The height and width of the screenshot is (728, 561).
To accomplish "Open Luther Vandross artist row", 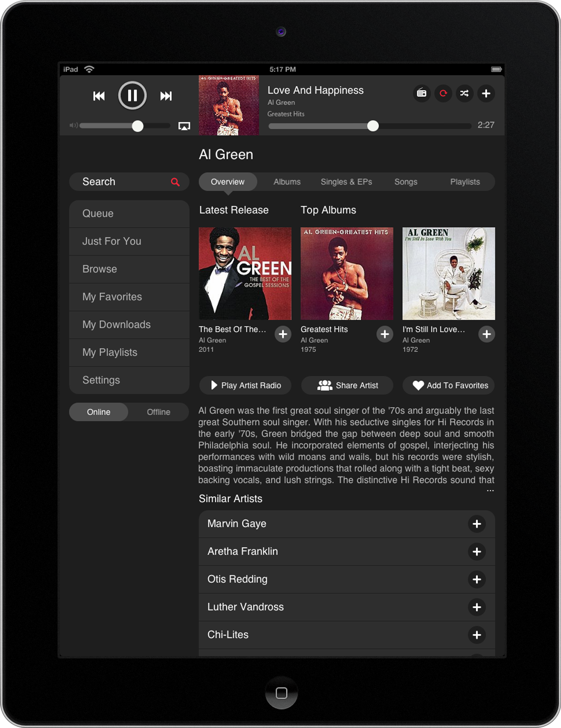I will (x=347, y=607).
